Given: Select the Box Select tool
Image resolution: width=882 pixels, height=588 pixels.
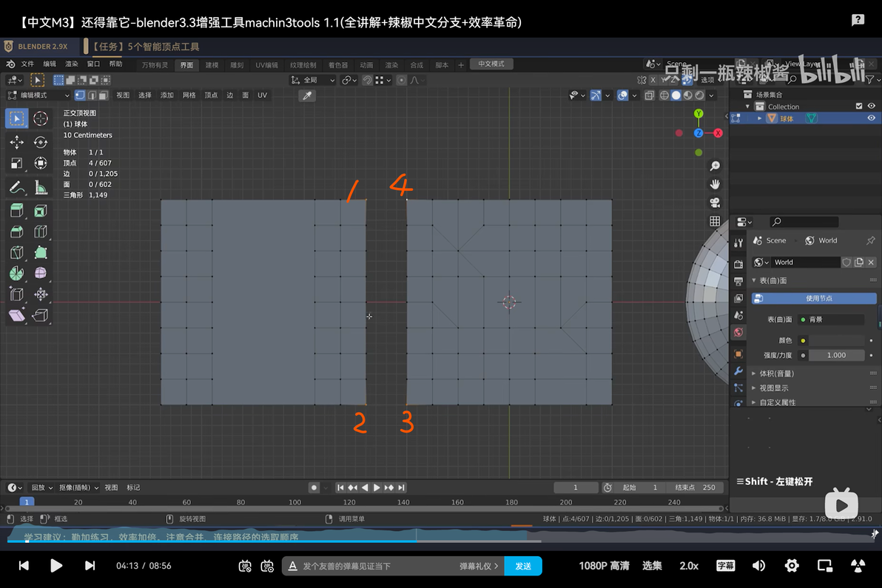Looking at the screenshot, I should pyautogui.click(x=16, y=118).
